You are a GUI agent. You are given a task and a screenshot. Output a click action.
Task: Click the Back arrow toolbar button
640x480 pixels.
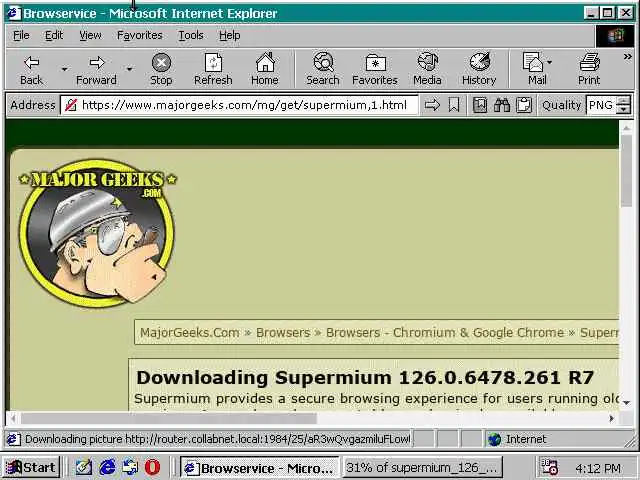pyautogui.click(x=31, y=69)
